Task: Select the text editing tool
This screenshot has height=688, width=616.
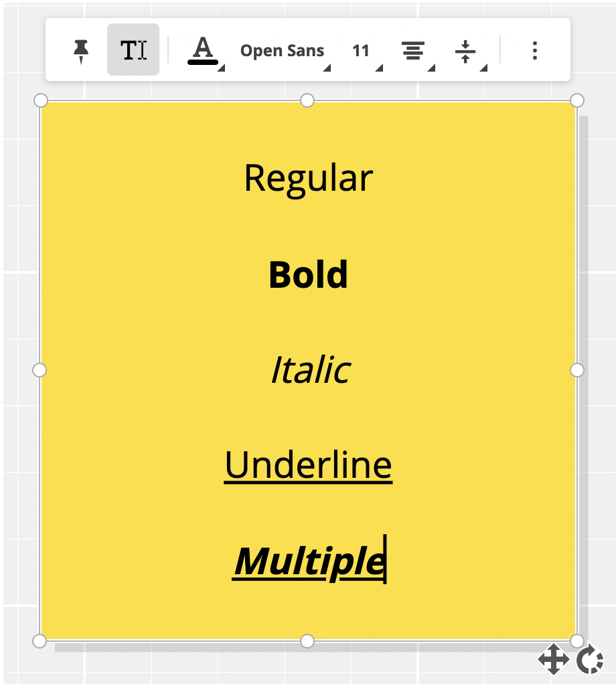Action: coord(133,50)
